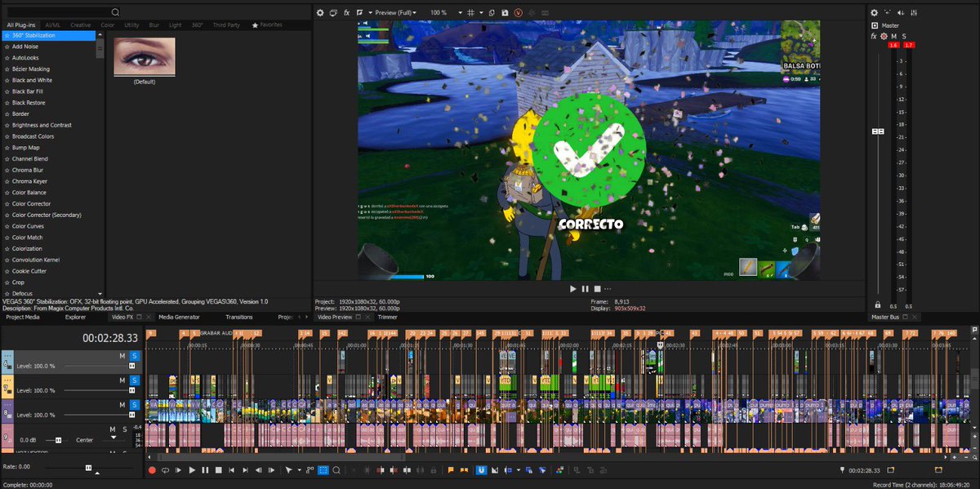Insert a marker with the orange flag icon

(x=451, y=470)
